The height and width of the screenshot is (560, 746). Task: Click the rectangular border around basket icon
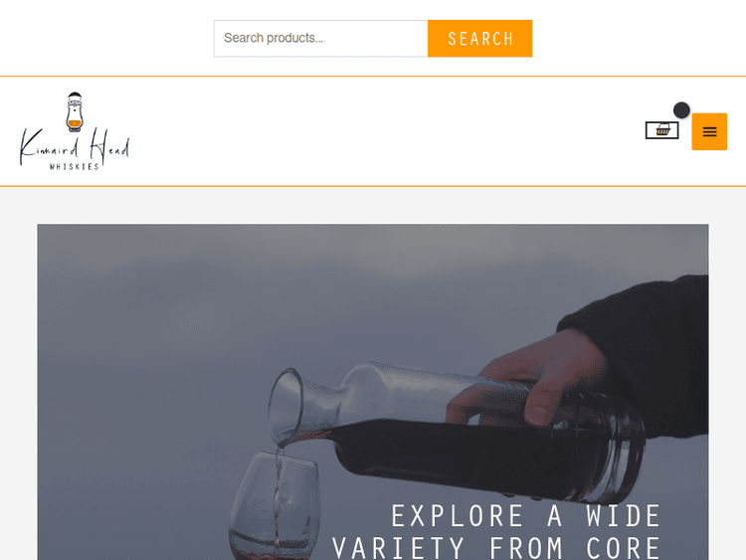[661, 130]
